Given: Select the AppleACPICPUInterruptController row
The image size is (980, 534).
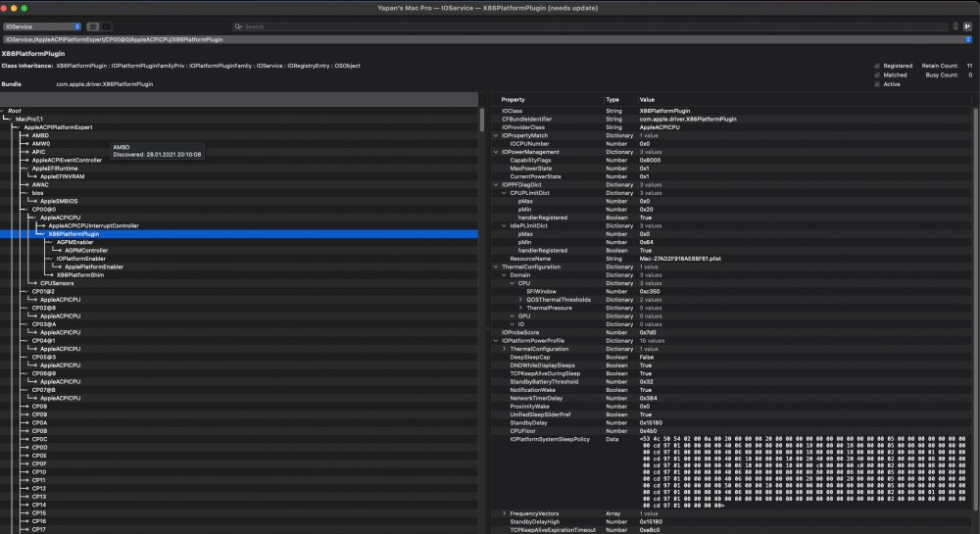Looking at the screenshot, I should [239, 225].
